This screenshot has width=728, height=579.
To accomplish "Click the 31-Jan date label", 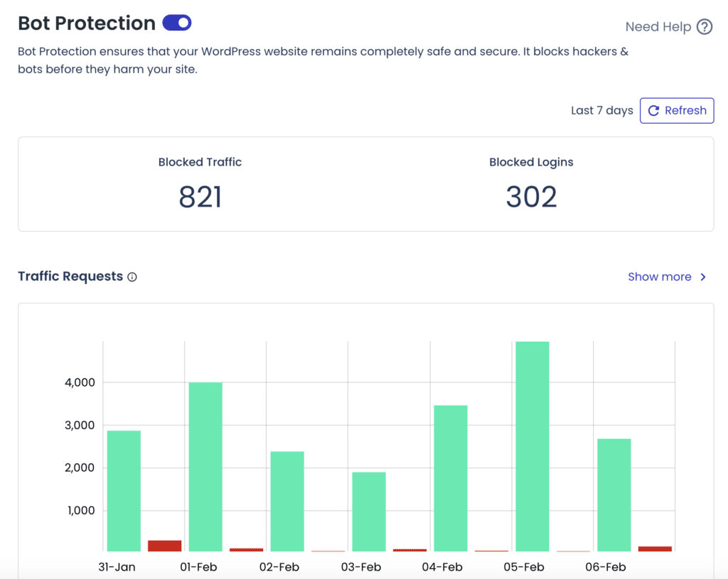I will [117, 567].
